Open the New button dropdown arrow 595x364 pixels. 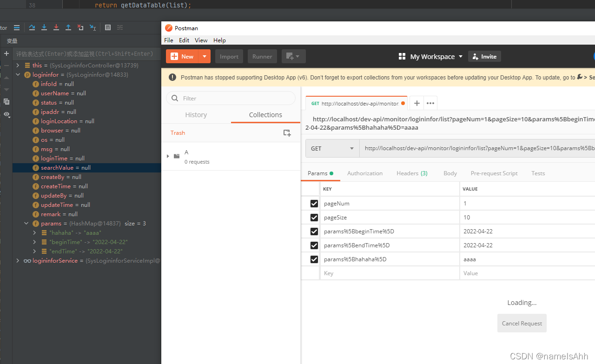coord(205,57)
